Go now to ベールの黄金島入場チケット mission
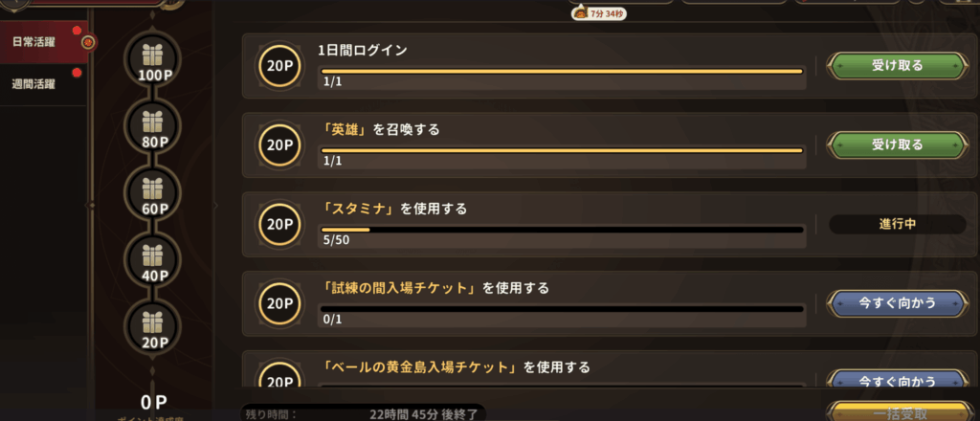980x421 pixels. (x=897, y=381)
